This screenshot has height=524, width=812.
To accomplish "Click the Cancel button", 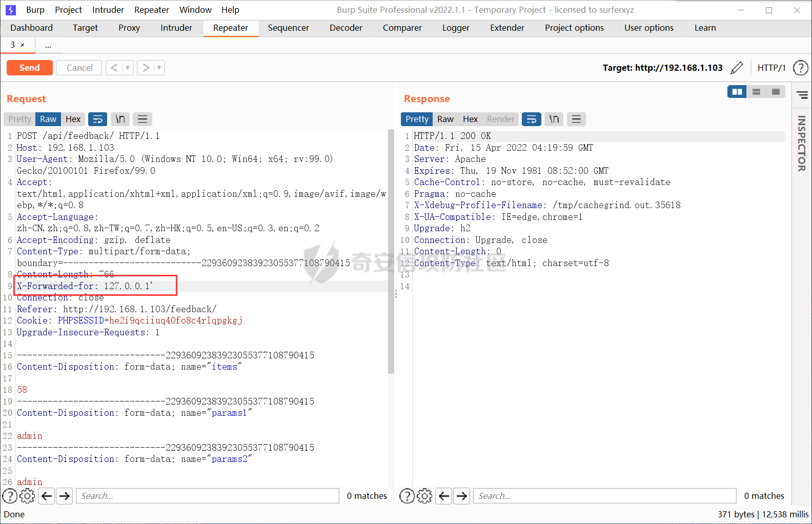I will tap(79, 68).
